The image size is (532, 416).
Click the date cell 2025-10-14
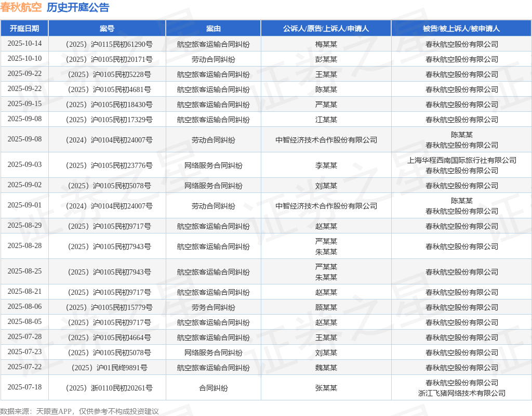[24, 44]
